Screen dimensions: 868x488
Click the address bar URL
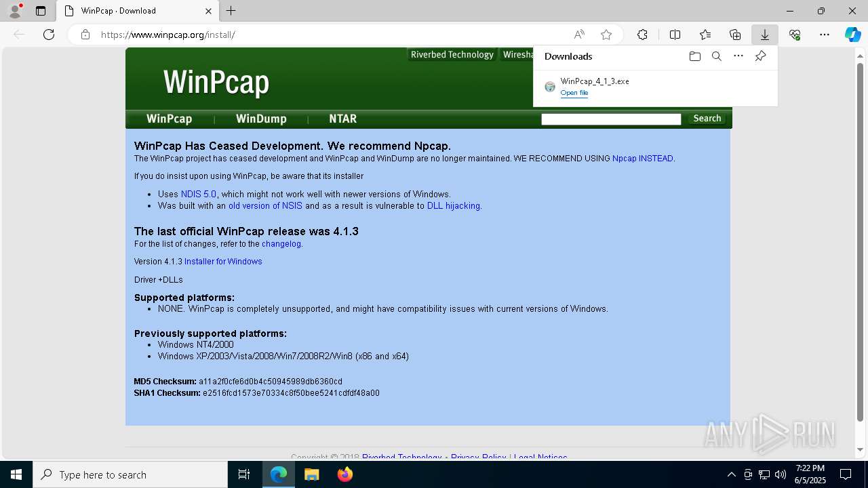click(168, 35)
